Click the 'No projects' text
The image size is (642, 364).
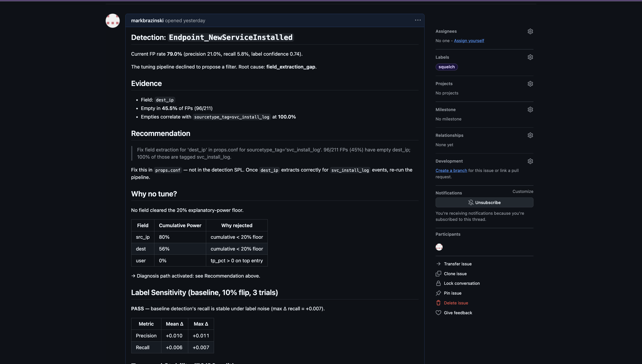coord(447,93)
